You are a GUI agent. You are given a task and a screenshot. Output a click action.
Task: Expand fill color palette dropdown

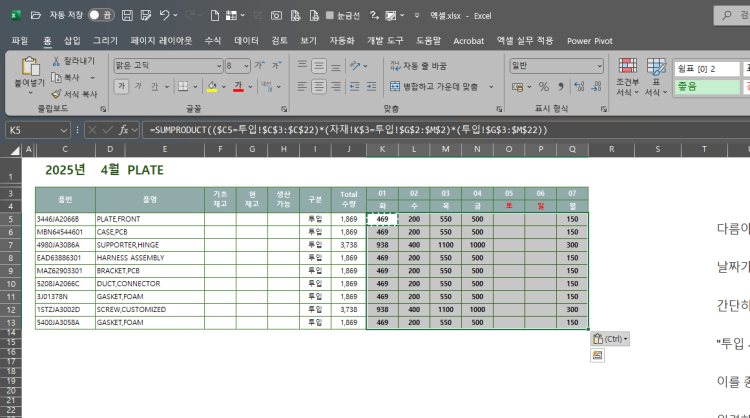223,87
